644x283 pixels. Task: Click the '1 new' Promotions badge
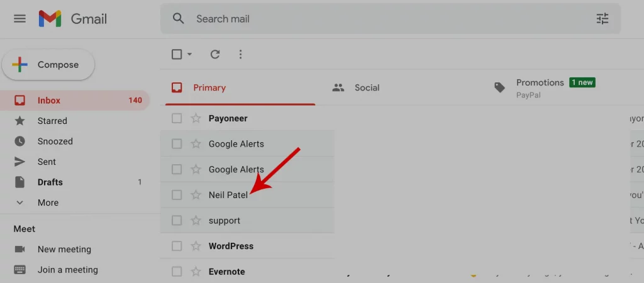pyautogui.click(x=582, y=82)
